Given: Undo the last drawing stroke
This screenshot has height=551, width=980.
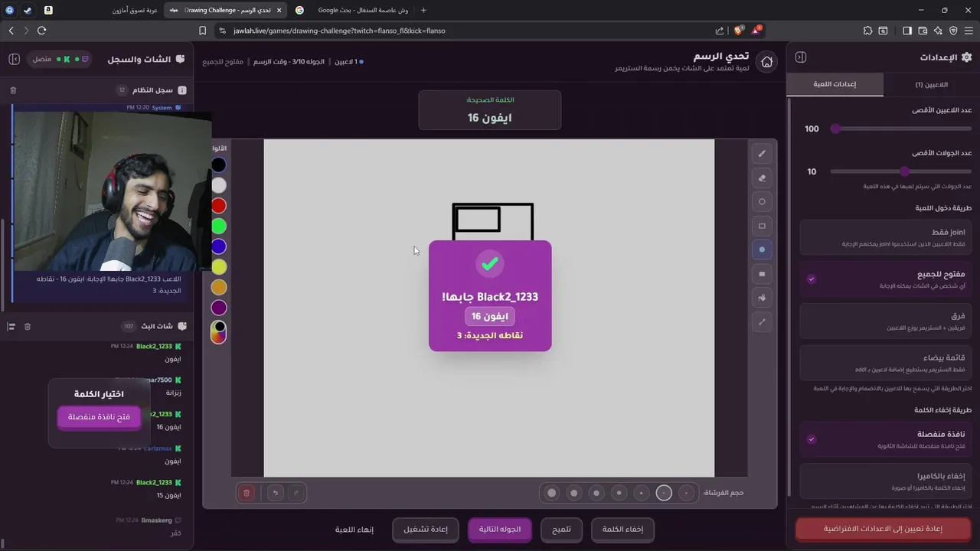Looking at the screenshot, I should pyautogui.click(x=276, y=493).
